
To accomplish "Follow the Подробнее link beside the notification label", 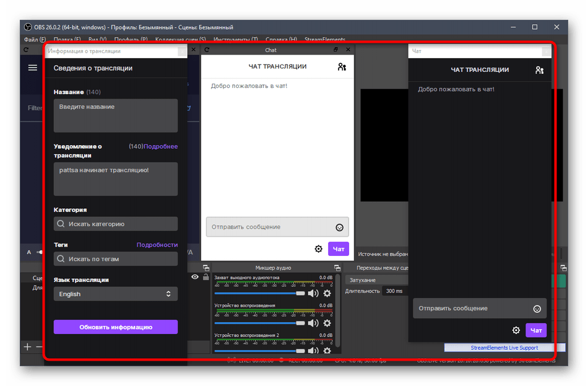I will pos(160,147).
